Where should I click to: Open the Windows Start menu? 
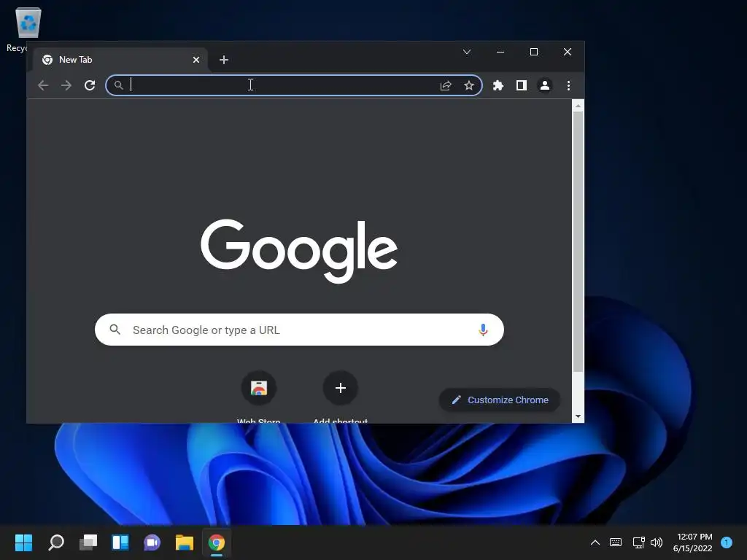pos(23,542)
